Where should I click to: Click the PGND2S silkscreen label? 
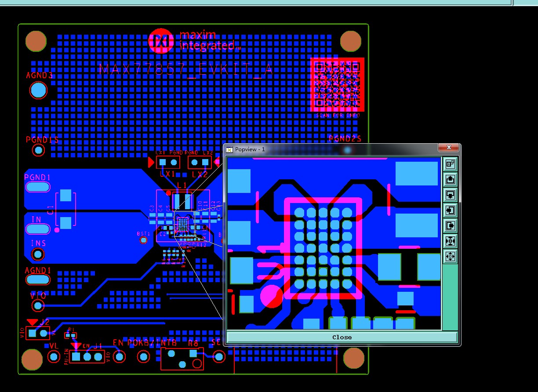345,139
